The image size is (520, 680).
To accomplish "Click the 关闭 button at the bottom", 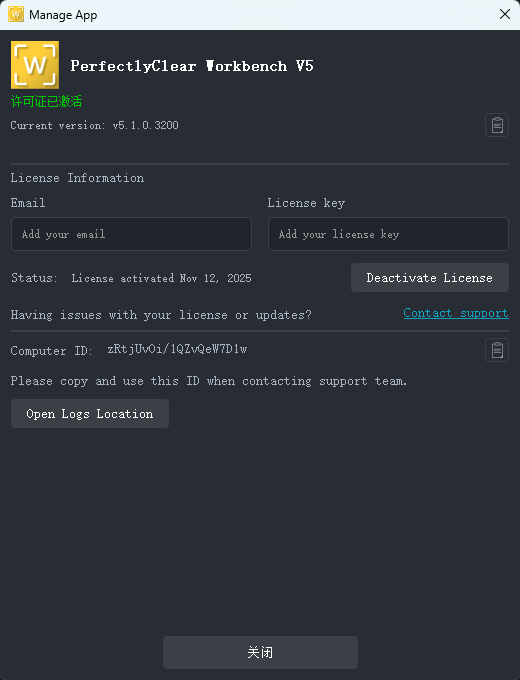I will 260,652.
